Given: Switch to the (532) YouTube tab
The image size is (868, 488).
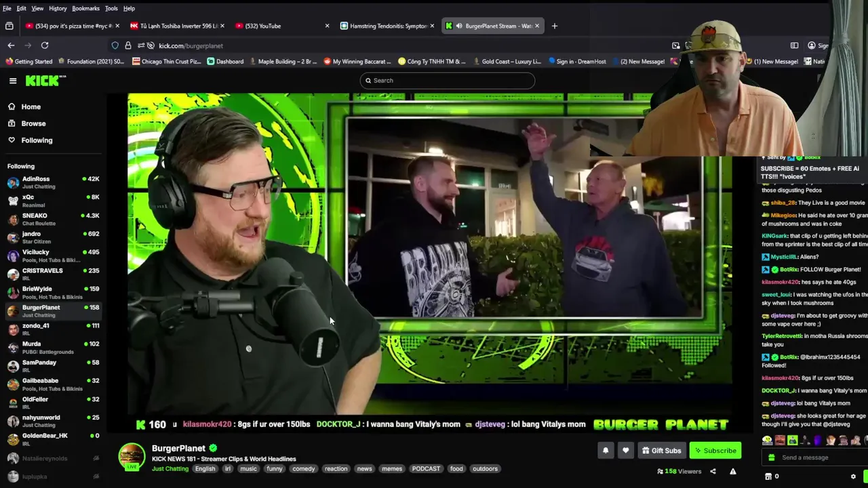Looking at the screenshot, I should click(281, 26).
